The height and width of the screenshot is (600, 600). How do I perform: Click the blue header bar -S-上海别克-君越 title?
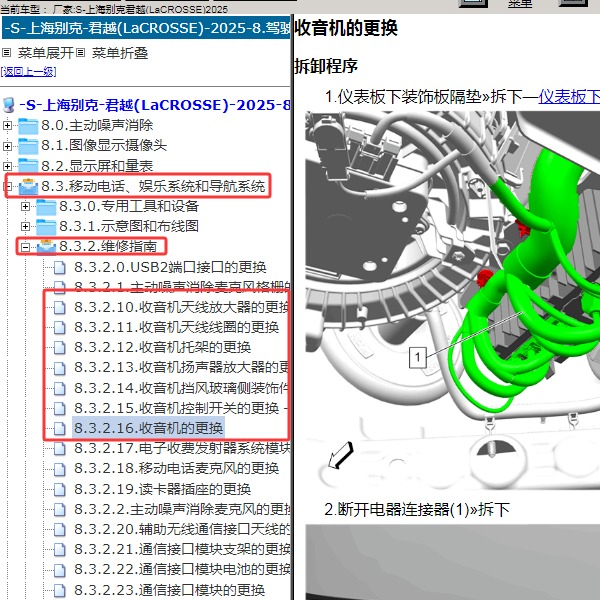coord(146,28)
